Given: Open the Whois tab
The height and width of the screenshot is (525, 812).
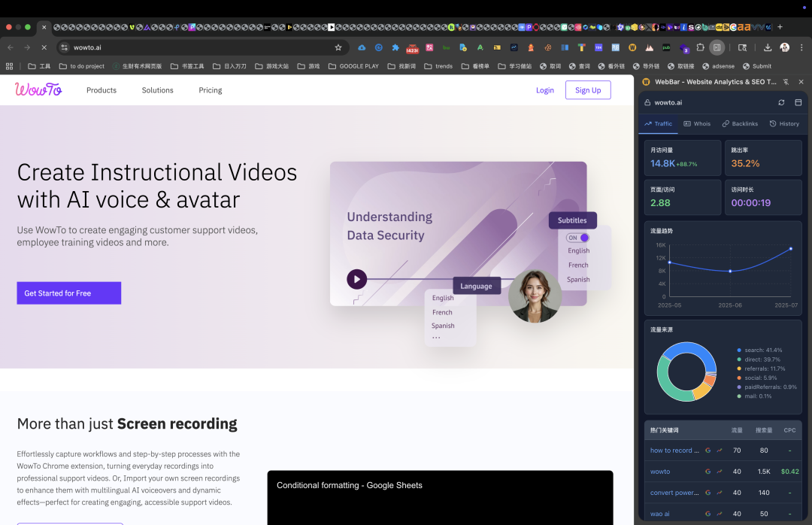Looking at the screenshot, I should click(697, 124).
